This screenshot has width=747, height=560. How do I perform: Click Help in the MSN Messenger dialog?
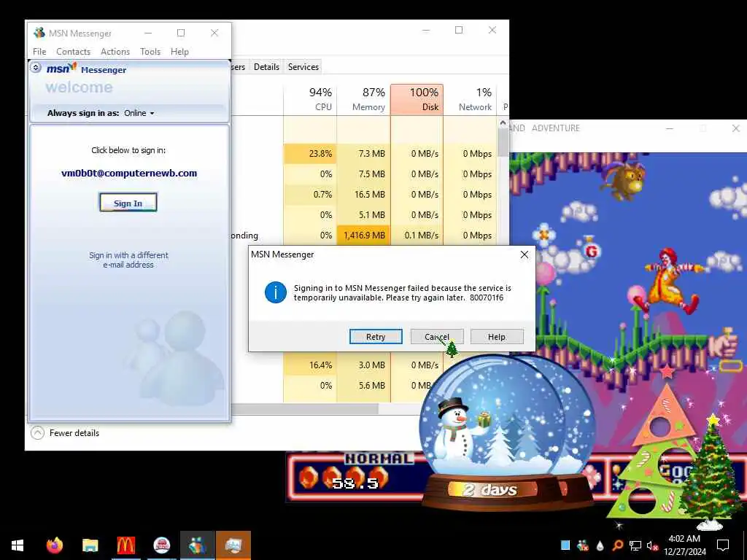pos(496,337)
